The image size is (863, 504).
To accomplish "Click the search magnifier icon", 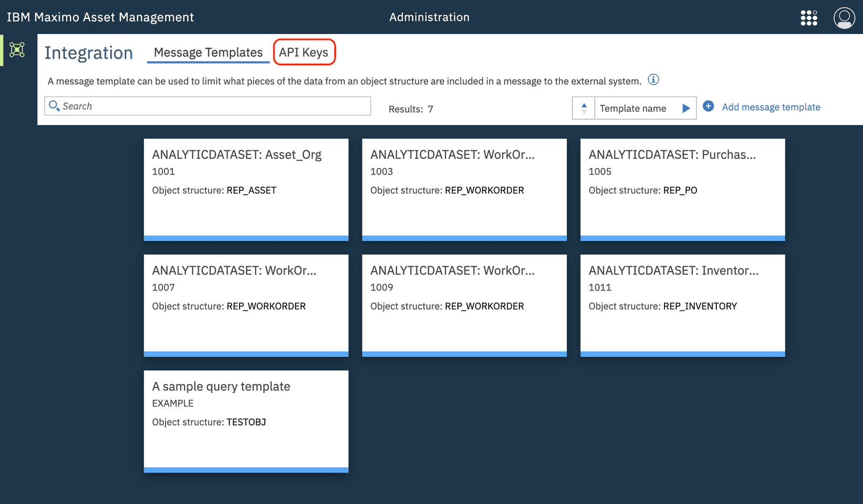I will pyautogui.click(x=54, y=106).
